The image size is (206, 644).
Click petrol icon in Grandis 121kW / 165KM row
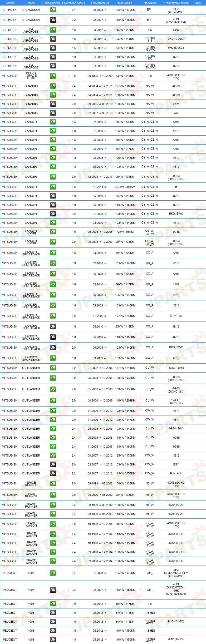click(x=53, y=86)
